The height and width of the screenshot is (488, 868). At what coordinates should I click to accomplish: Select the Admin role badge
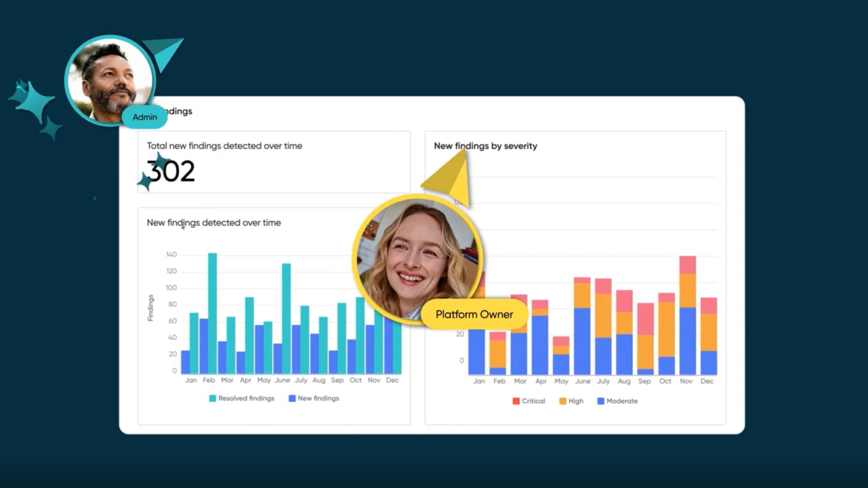(145, 117)
